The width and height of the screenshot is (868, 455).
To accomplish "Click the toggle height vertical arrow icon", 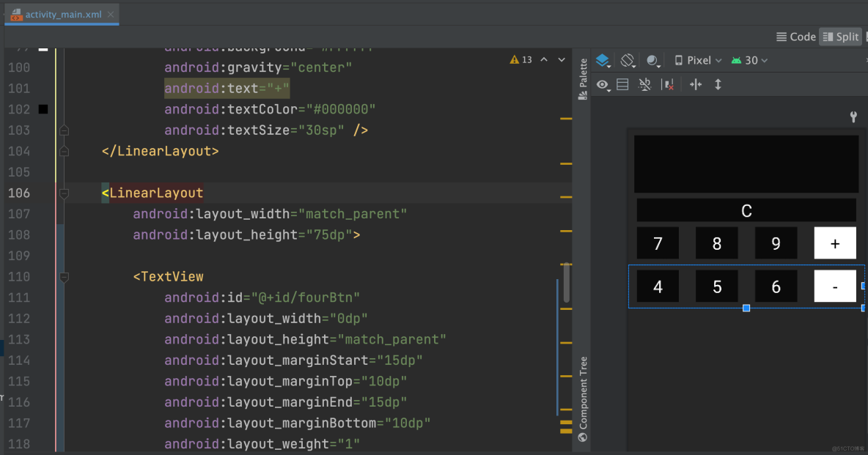I will coord(718,85).
